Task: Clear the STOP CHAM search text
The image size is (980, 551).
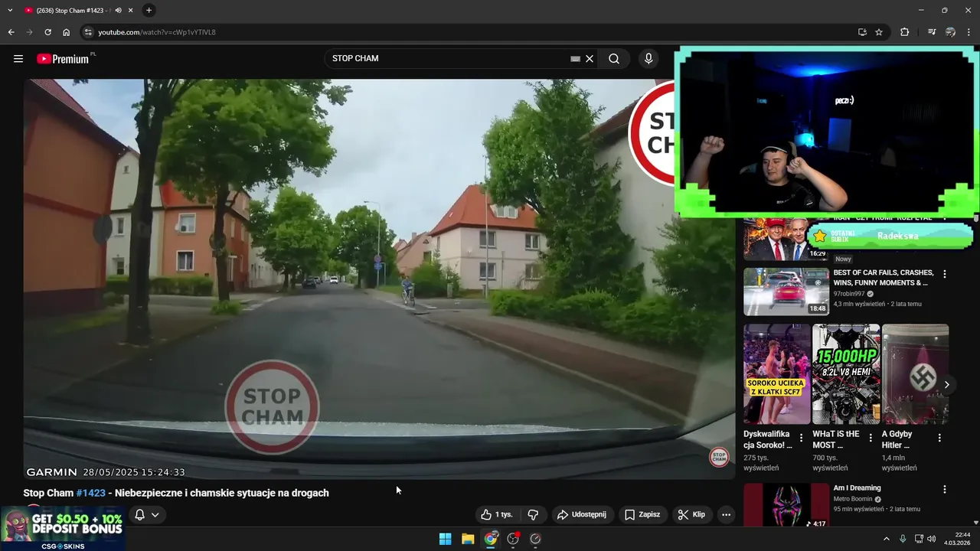Action: coord(590,59)
